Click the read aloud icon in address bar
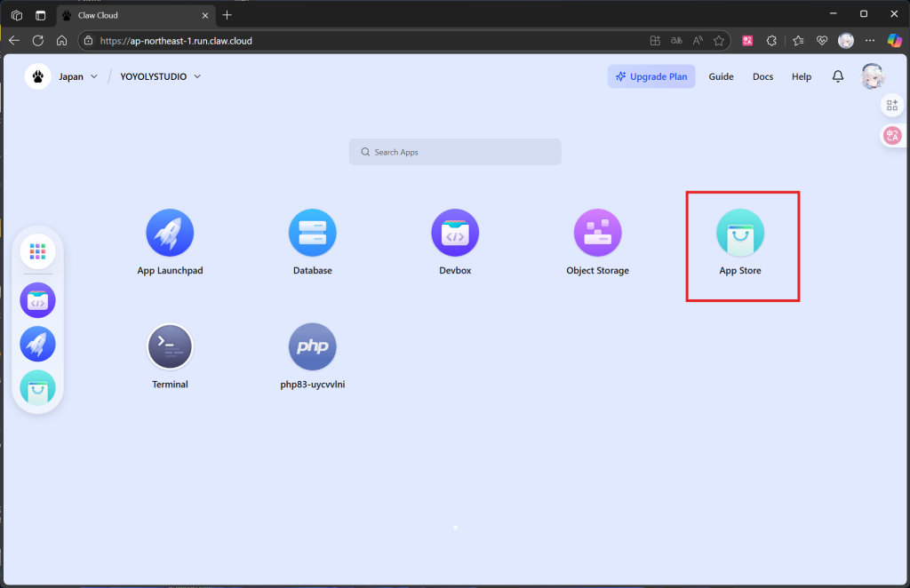Viewport: 910px width, 588px height. [x=698, y=41]
